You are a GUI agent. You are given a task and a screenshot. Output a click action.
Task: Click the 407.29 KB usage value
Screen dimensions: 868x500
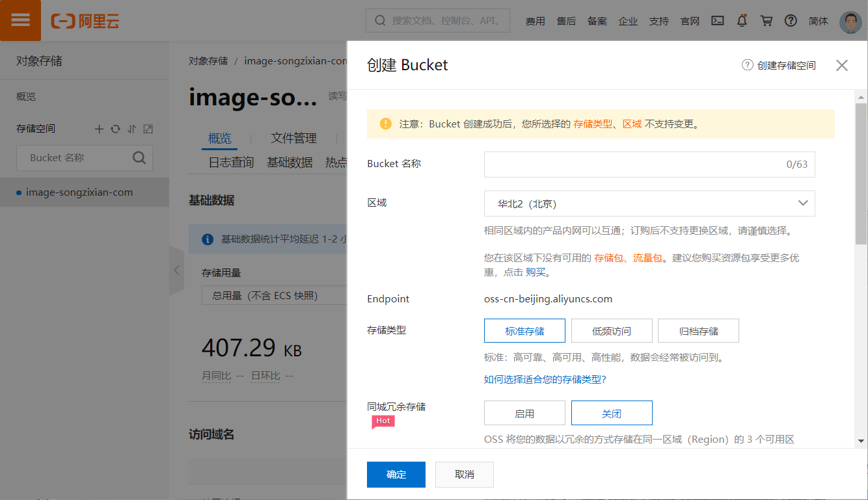pyautogui.click(x=252, y=348)
